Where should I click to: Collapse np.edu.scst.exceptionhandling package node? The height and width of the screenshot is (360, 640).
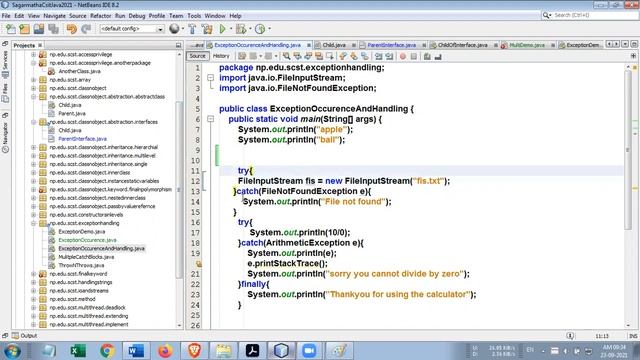pos(33,223)
